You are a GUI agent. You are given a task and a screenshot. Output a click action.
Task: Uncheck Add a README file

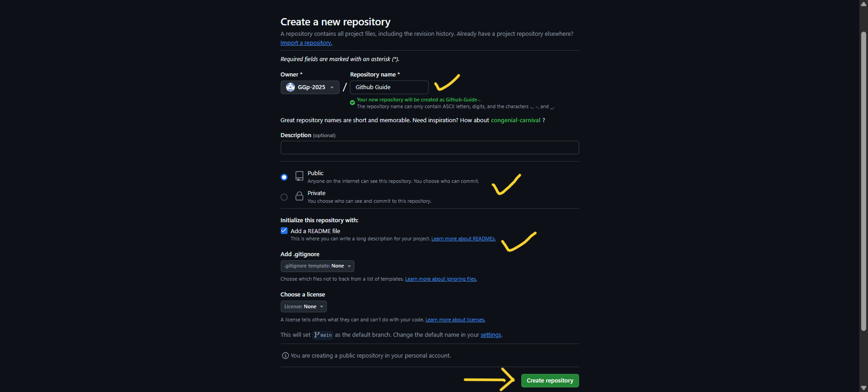pyautogui.click(x=284, y=231)
